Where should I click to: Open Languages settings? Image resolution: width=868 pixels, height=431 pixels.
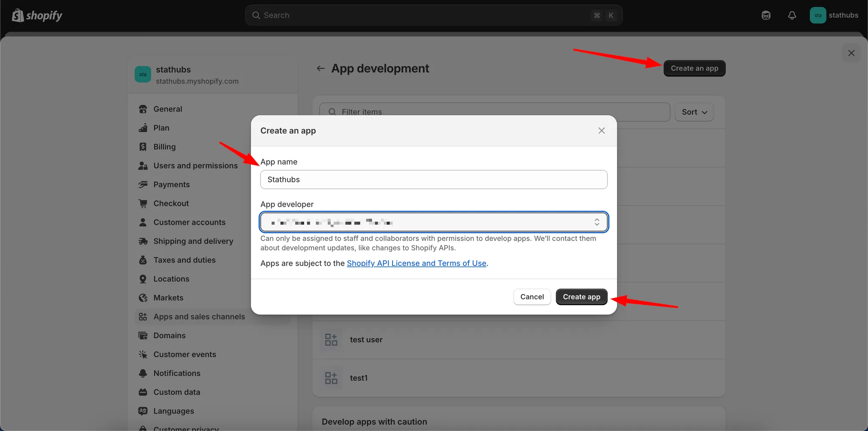(174, 411)
